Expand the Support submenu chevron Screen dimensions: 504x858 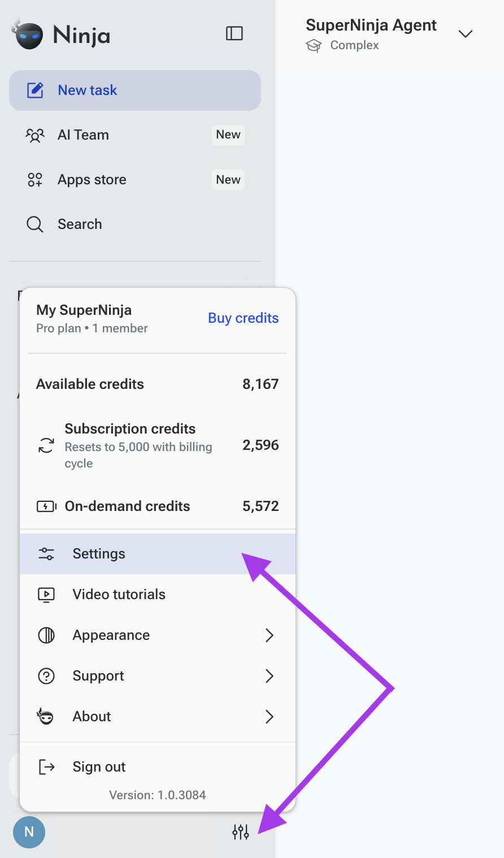[270, 676]
